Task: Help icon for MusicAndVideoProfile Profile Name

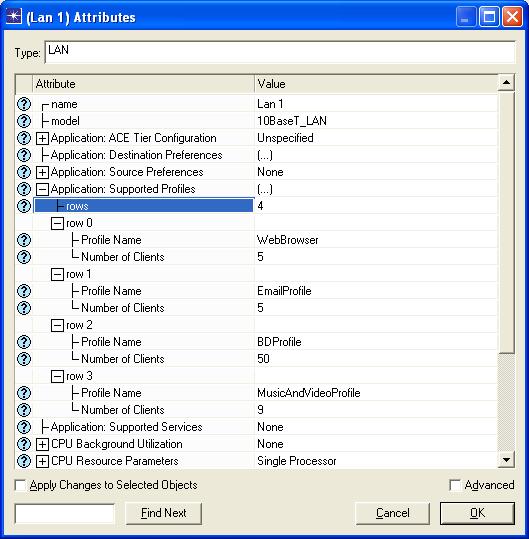Action: click(24, 393)
